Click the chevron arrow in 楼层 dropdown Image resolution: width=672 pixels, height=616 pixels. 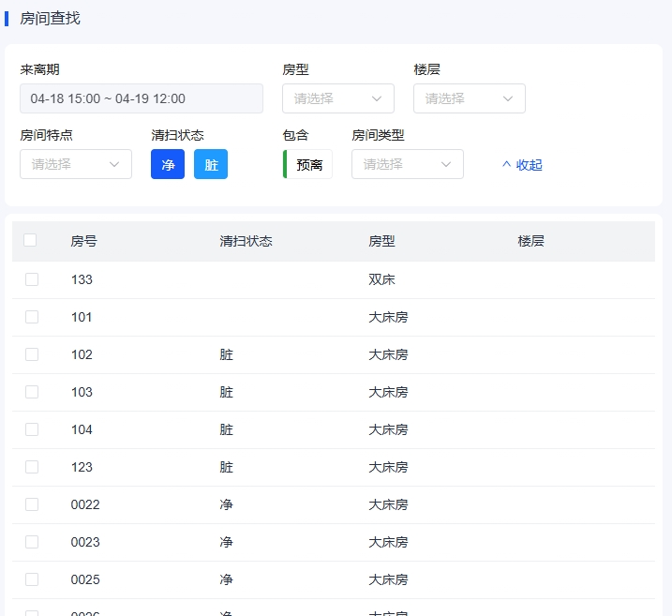(x=508, y=98)
